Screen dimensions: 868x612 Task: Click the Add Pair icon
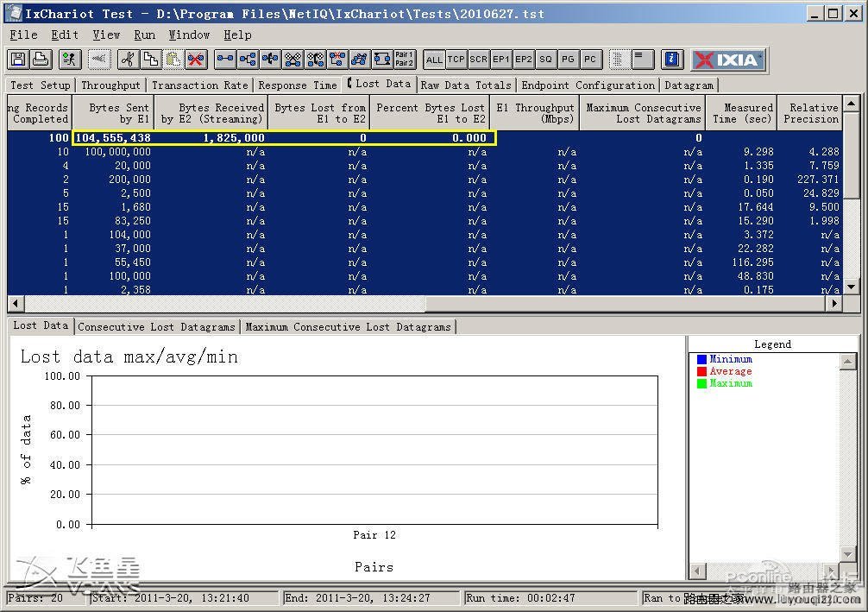pyautogui.click(x=225, y=60)
